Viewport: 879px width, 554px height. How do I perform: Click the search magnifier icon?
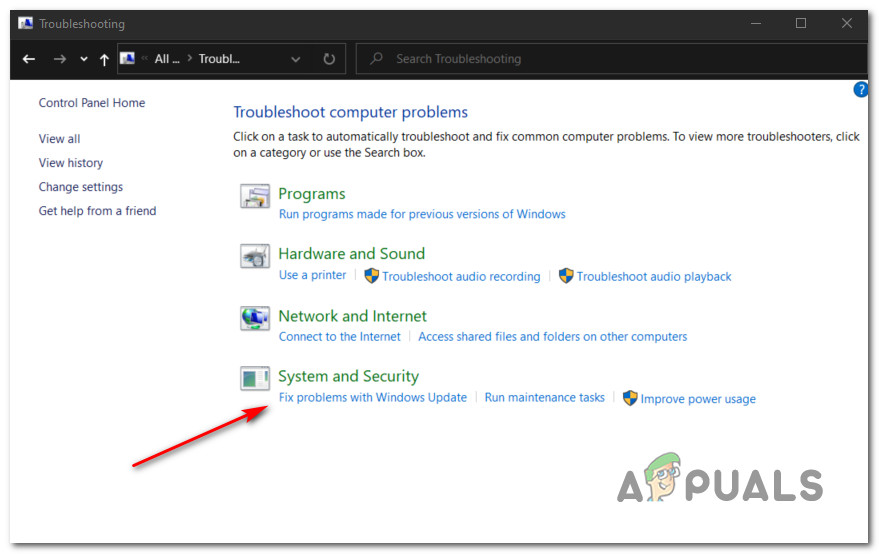pyautogui.click(x=377, y=58)
